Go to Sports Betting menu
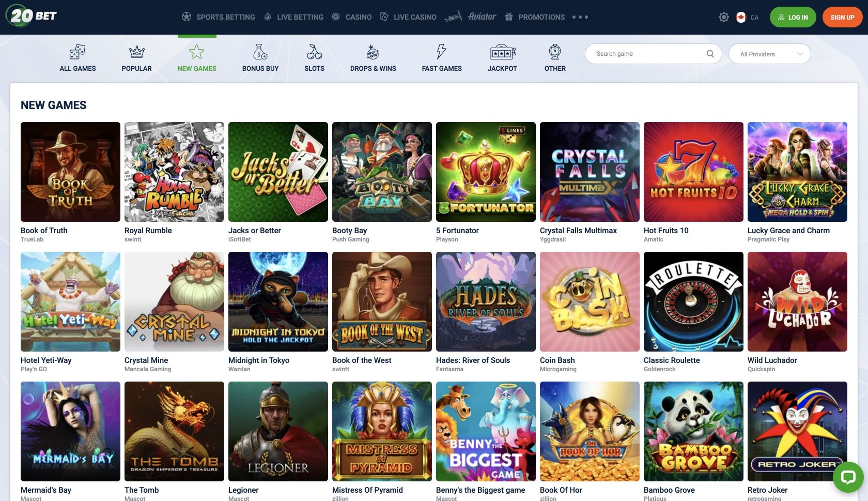Screen dimensions: 868x501 [x=219, y=17]
